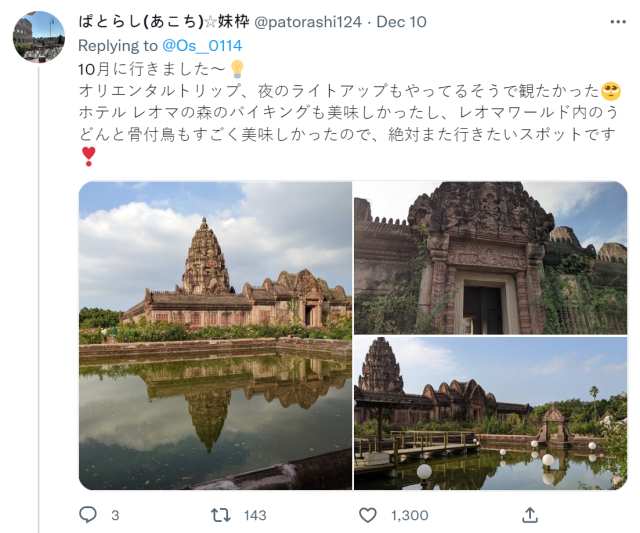View the large temple reflection photo
Screen dimensions: 640x533
[215, 335]
